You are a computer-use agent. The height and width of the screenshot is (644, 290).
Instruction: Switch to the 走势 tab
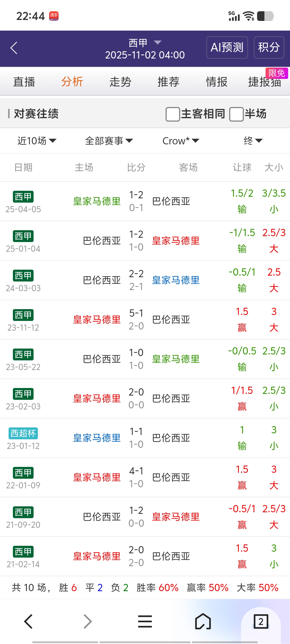120,82
